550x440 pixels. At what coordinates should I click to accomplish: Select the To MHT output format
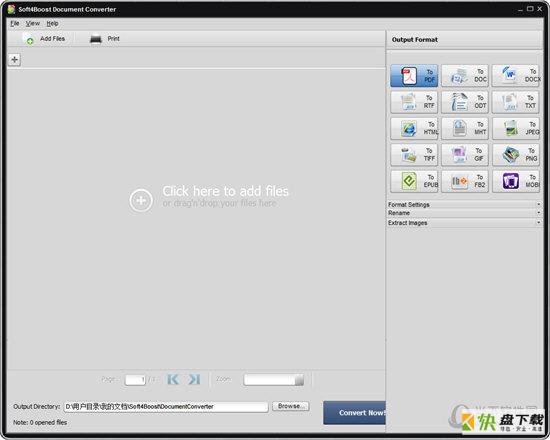pos(464,128)
